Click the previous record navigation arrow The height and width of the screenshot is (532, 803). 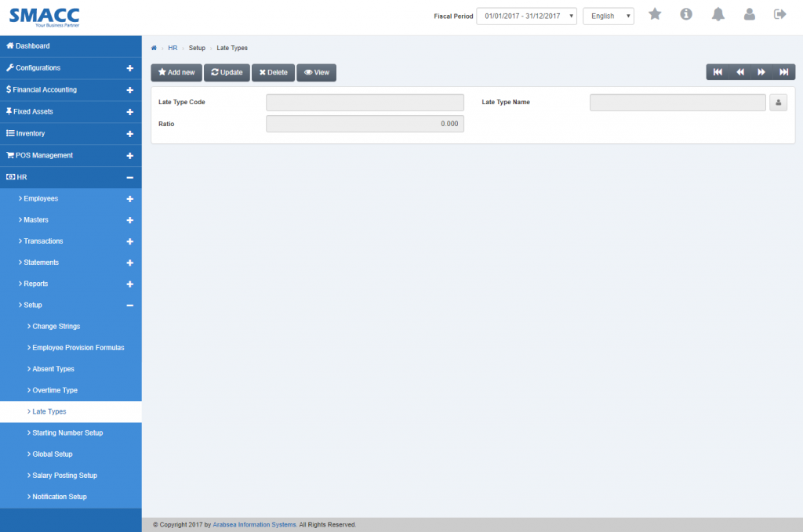(x=739, y=71)
